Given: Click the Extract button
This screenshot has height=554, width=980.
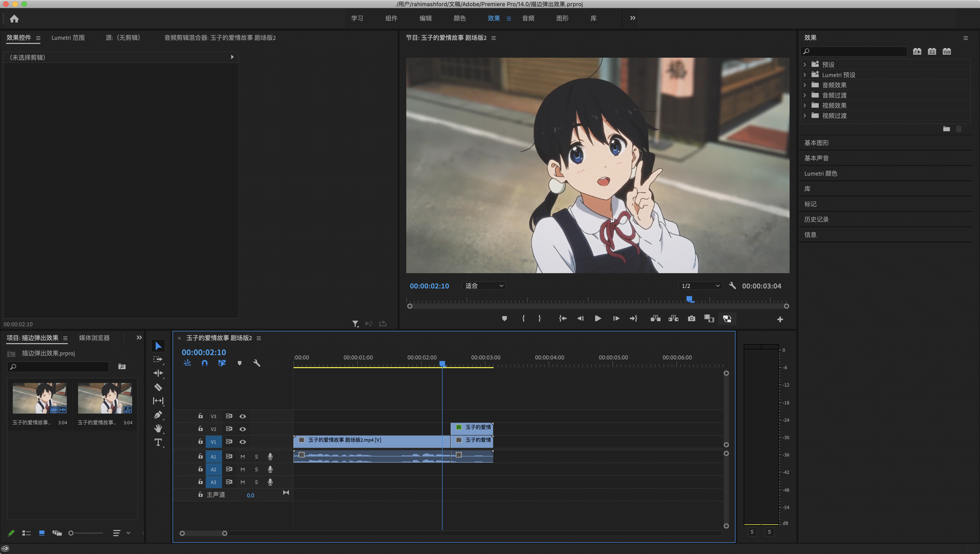Looking at the screenshot, I should [673, 318].
